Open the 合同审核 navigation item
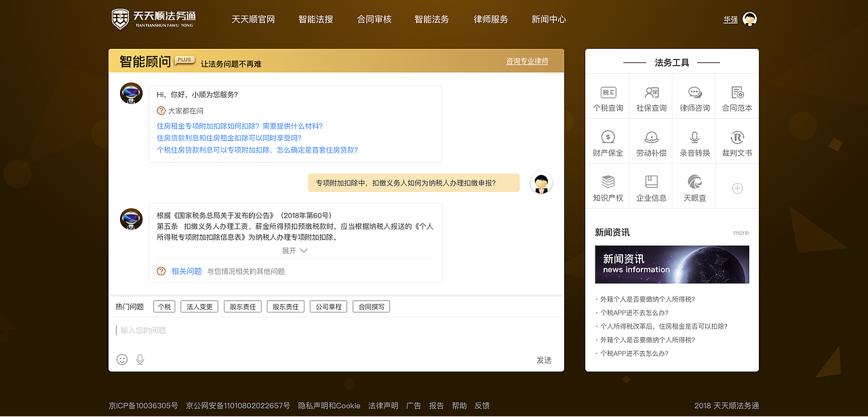The image size is (868, 417). point(374,20)
